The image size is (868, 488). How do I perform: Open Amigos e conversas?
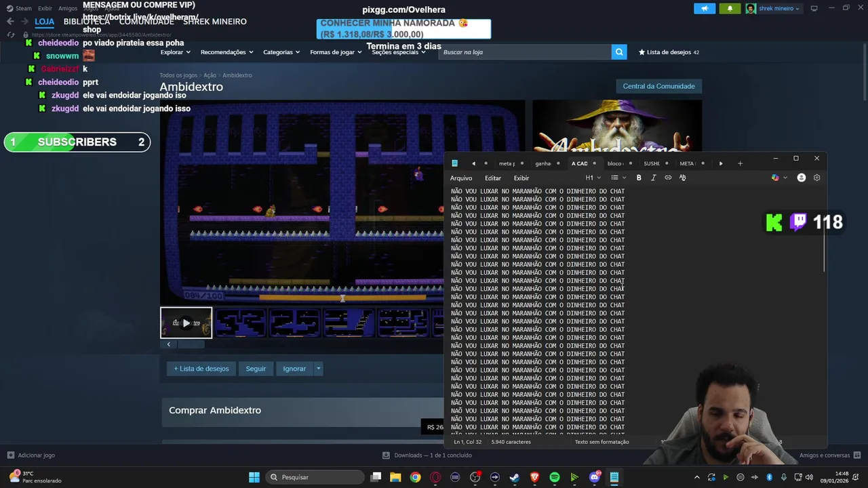(829, 455)
